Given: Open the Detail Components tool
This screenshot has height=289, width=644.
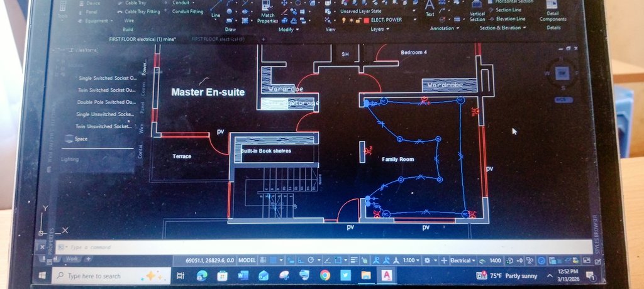Looking at the screenshot, I should [552, 11].
